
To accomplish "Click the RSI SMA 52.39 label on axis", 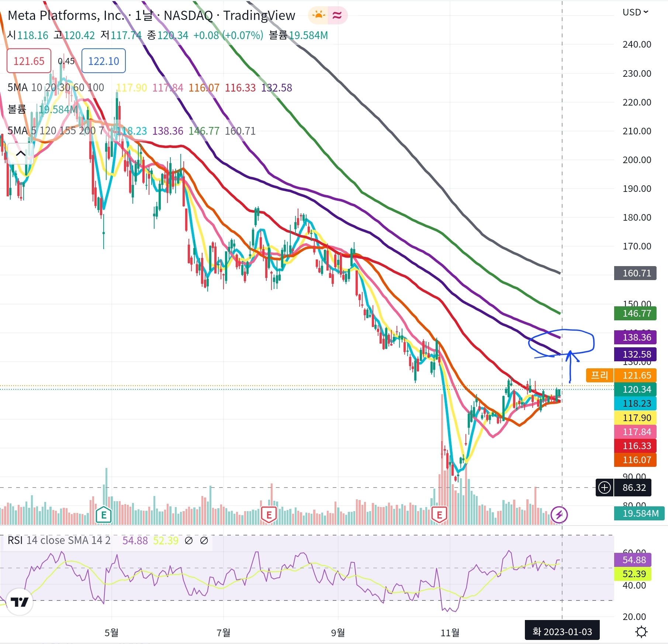I will tap(633, 574).
